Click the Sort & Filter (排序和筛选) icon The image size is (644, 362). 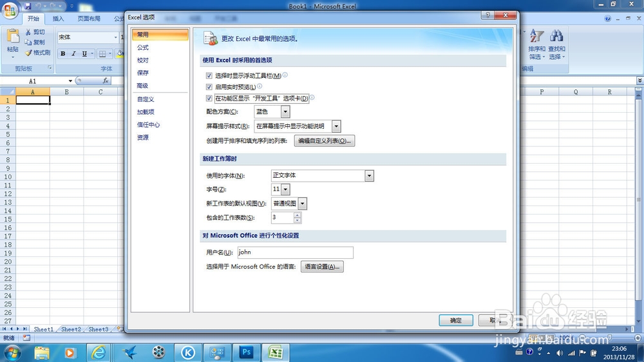click(536, 36)
